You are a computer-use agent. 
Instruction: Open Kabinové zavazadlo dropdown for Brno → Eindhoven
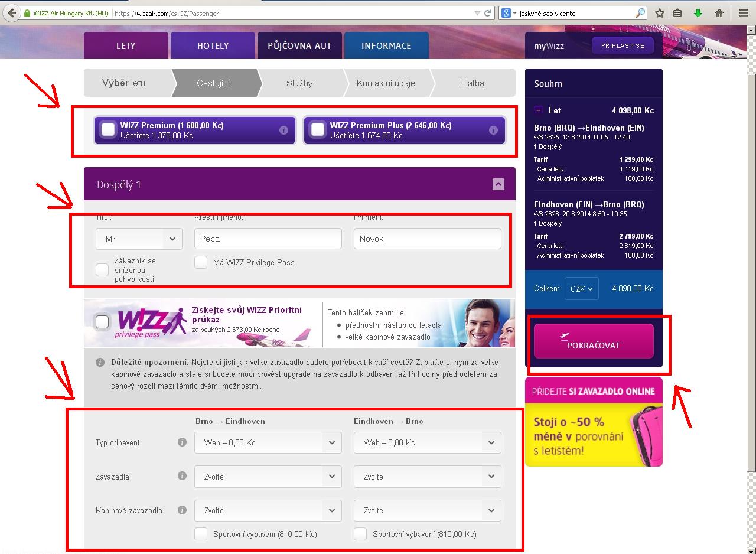click(268, 510)
